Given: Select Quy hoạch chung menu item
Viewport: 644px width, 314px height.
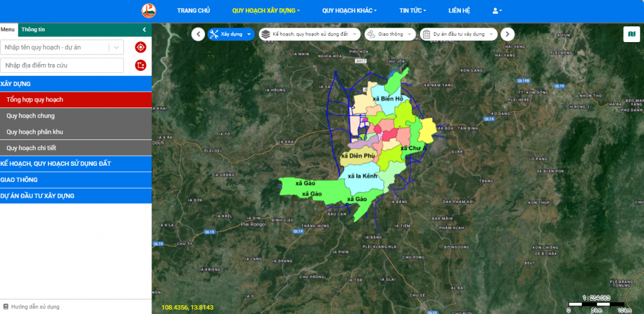Looking at the screenshot, I should tap(75, 116).
